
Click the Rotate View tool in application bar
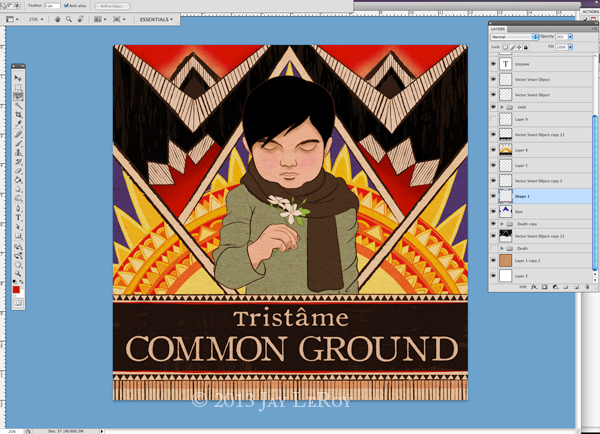pyautogui.click(x=80, y=19)
